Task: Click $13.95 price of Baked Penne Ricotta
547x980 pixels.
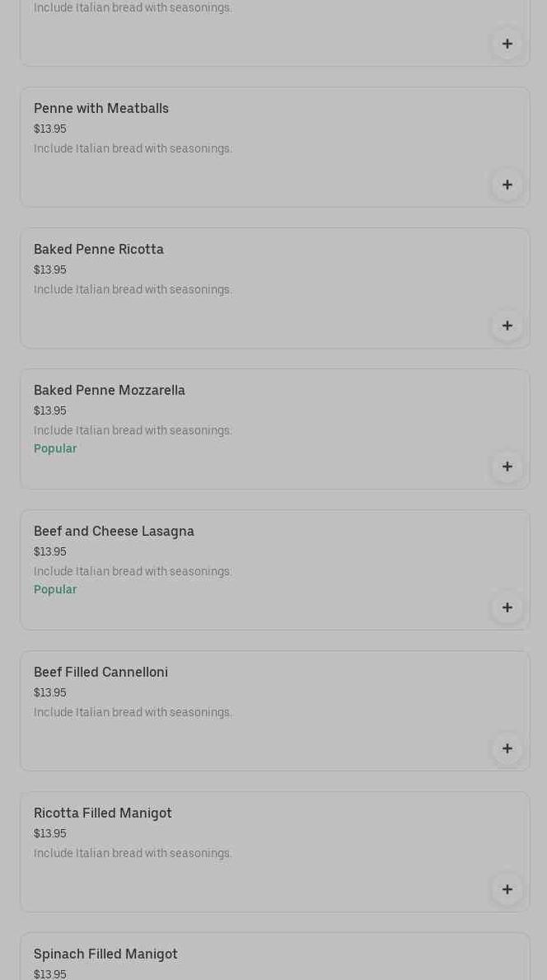Action: click(x=50, y=270)
